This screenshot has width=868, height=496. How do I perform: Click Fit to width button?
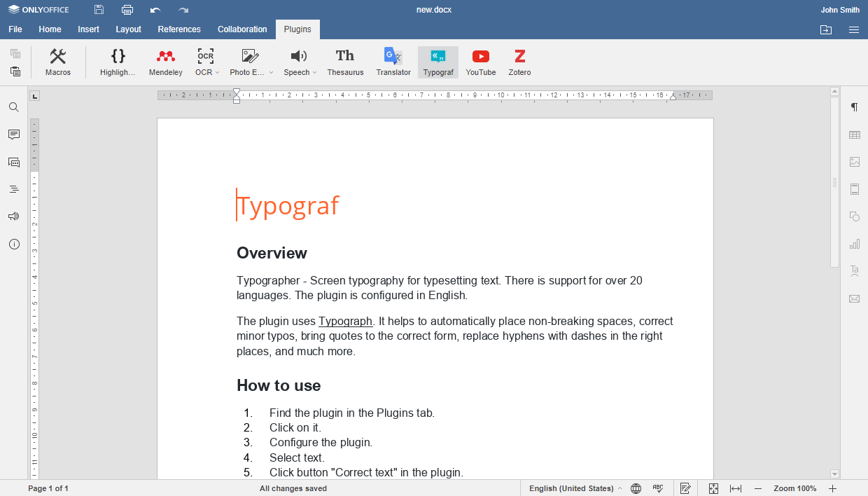[x=736, y=488]
